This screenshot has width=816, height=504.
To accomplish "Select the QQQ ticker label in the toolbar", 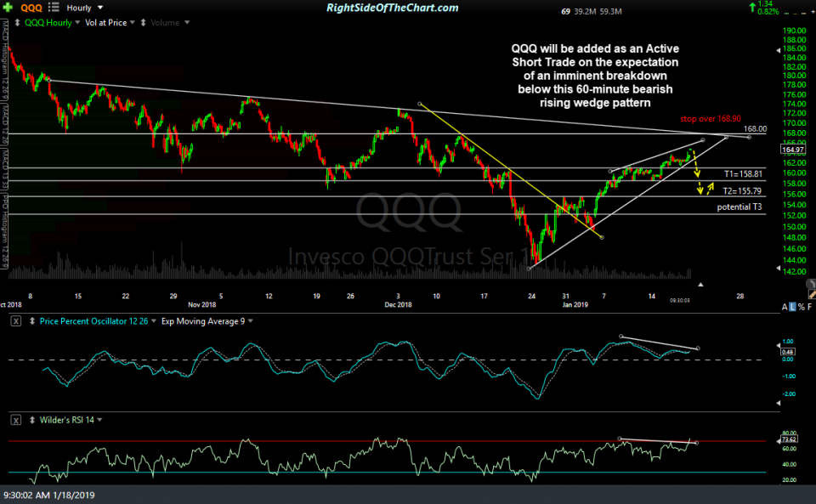I will [31, 8].
